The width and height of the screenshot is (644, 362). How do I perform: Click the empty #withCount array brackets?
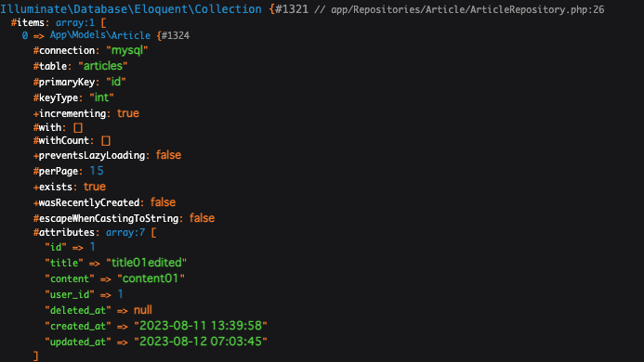[106, 141]
